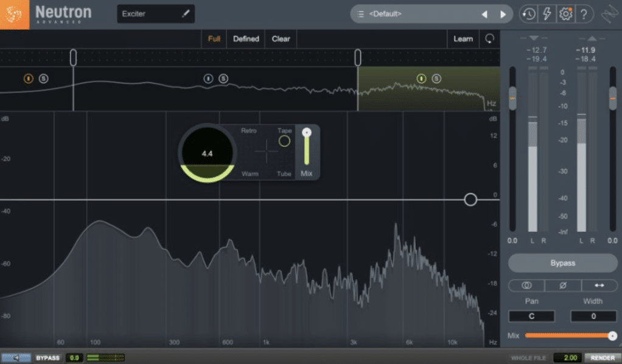This screenshot has height=364, width=622.
Task: Click the band Mix vertical slider handle
Action: [x=307, y=133]
